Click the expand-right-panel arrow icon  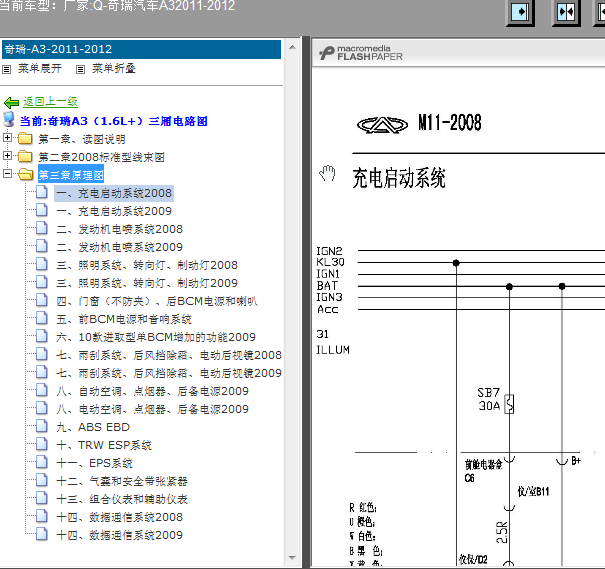[x=520, y=12]
